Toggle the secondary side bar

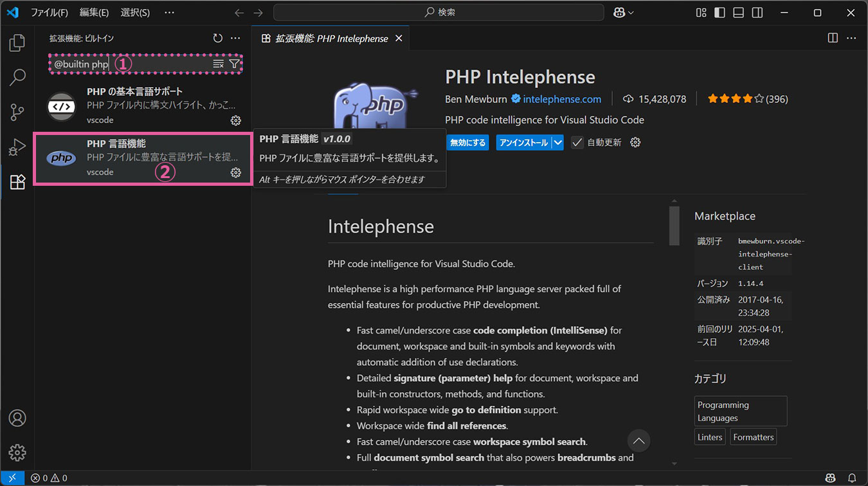(757, 12)
